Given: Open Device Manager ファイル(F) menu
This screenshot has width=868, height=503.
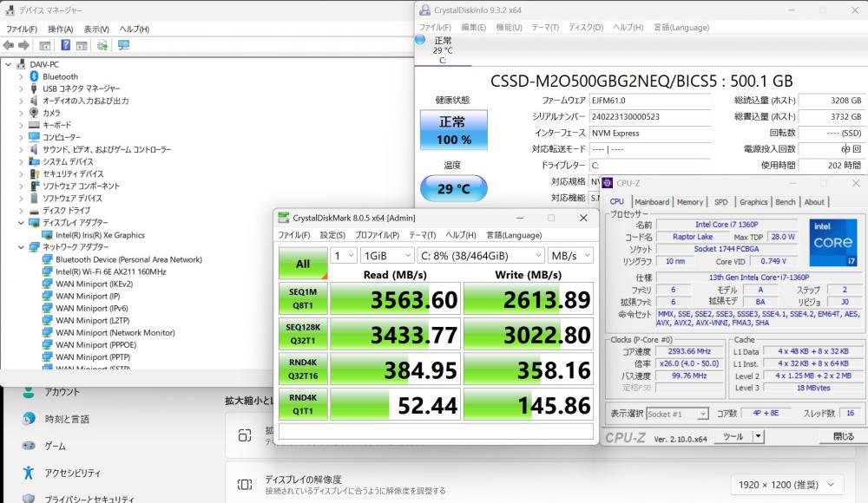Looking at the screenshot, I should click(22, 29).
